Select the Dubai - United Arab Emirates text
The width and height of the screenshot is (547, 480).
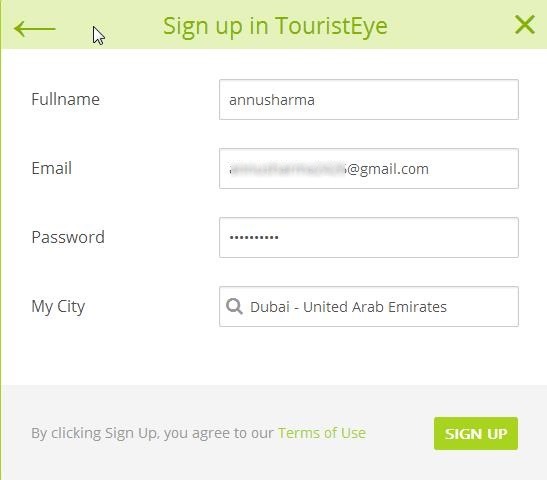(x=349, y=307)
